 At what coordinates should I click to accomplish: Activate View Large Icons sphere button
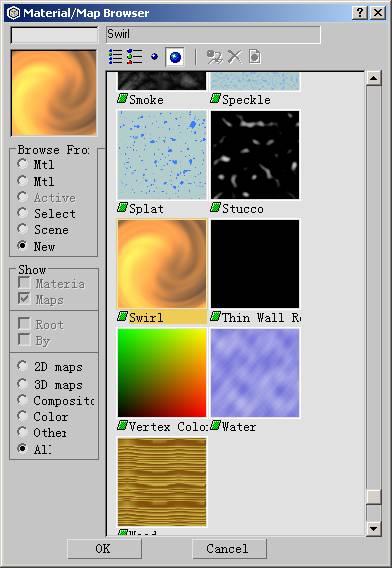tap(175, 57)
